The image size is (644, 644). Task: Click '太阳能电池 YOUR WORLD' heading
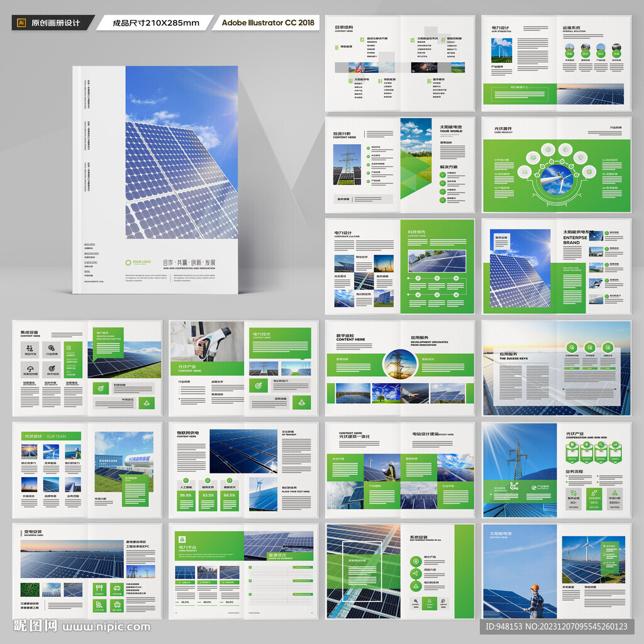(451, 129)
